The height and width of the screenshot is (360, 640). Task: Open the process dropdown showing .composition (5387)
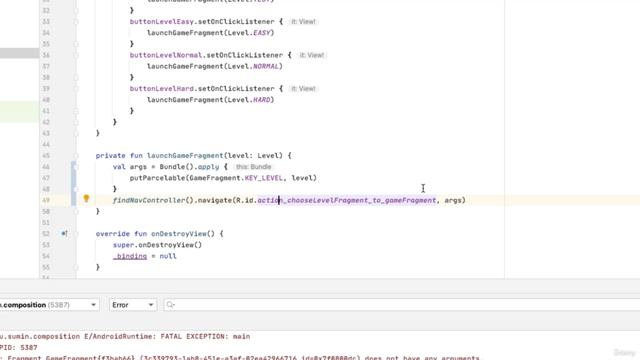[x=49, y=305]
